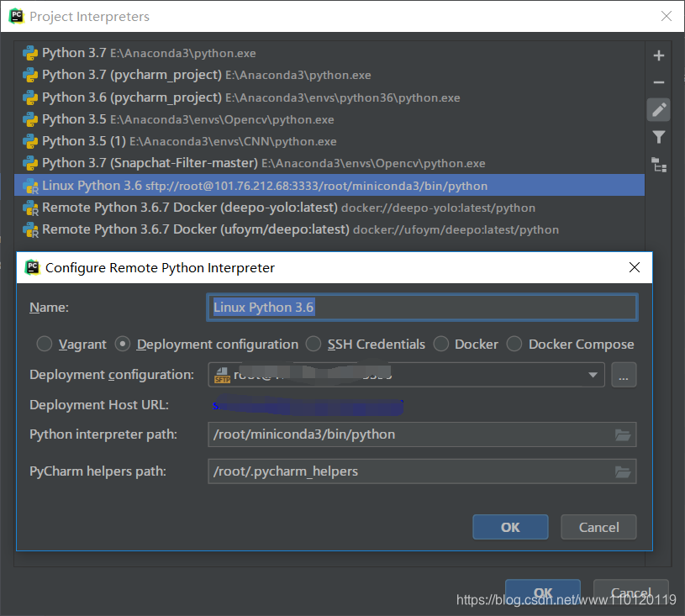This screenshot has height=616, width=685.
Task: Python icon of Python 3.7 E:\Anaconda3\python.exe row
Action: coord(30,53)
